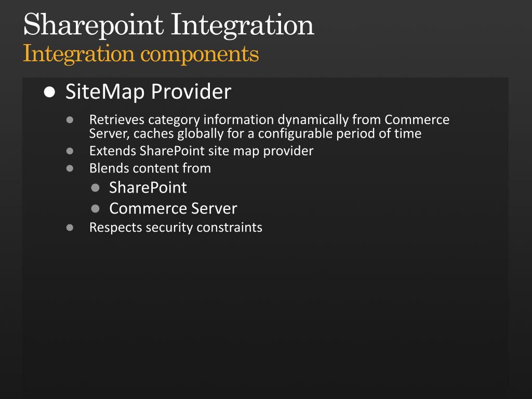Click the bullet beside Retrieves category information
Screen dimensions: 532x399
(70, 120)
